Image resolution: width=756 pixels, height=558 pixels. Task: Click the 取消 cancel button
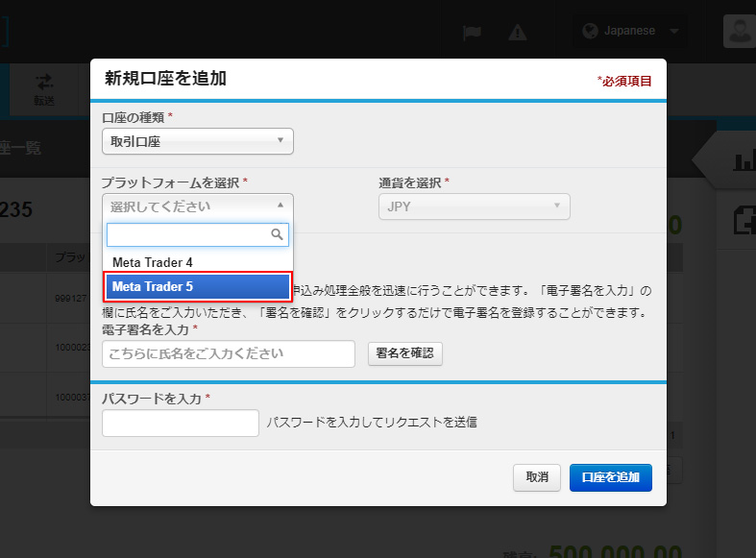coord(537,477)
